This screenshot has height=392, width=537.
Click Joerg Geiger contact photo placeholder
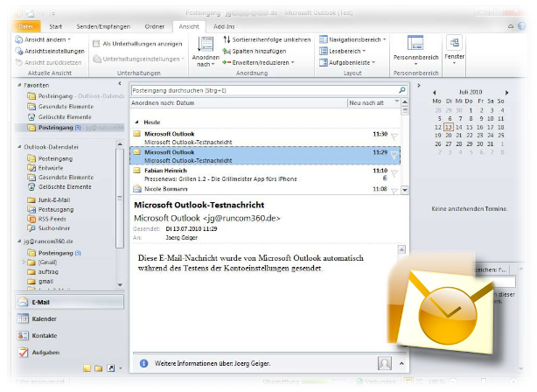pyautogui.click(x=385, y=363)
